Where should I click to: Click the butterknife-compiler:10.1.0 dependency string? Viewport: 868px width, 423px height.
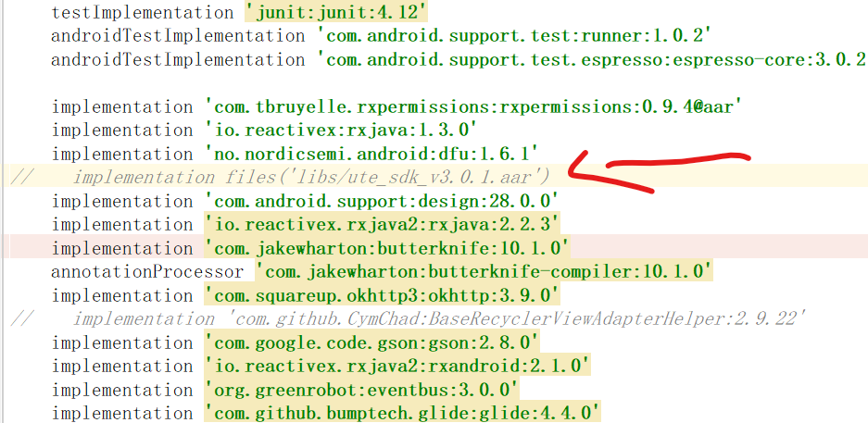coord(484,272)
